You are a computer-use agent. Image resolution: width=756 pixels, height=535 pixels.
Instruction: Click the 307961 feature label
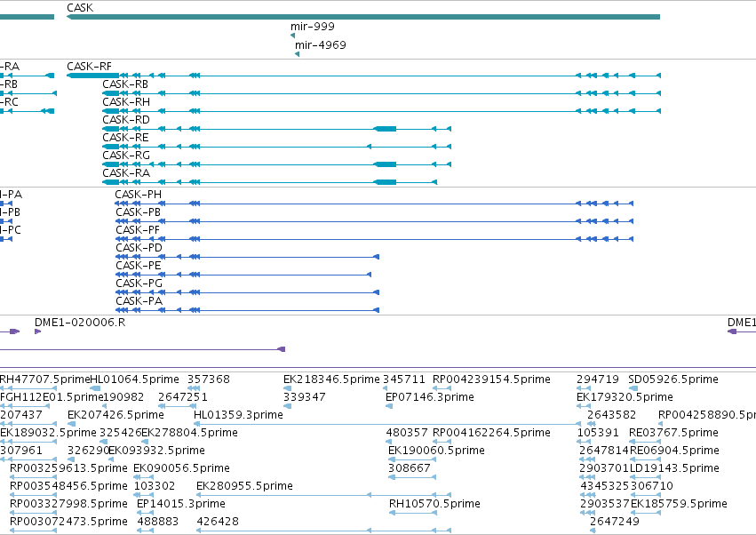[x=21, y=451]
